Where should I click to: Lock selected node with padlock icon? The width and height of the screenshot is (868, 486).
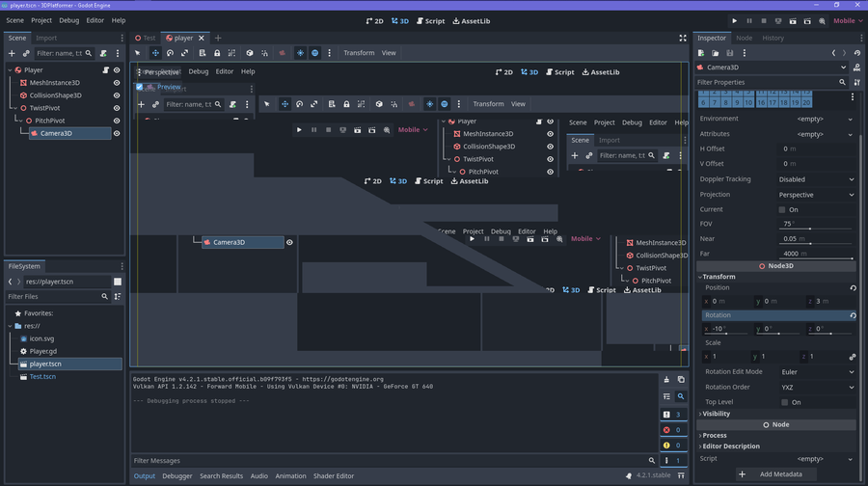pyautogui.click(x=217, y=53)
